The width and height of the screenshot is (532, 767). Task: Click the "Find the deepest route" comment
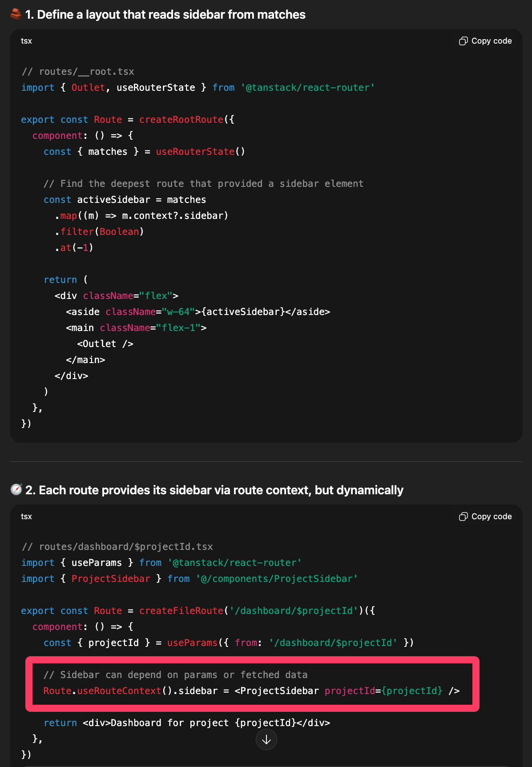pos(203,184)
